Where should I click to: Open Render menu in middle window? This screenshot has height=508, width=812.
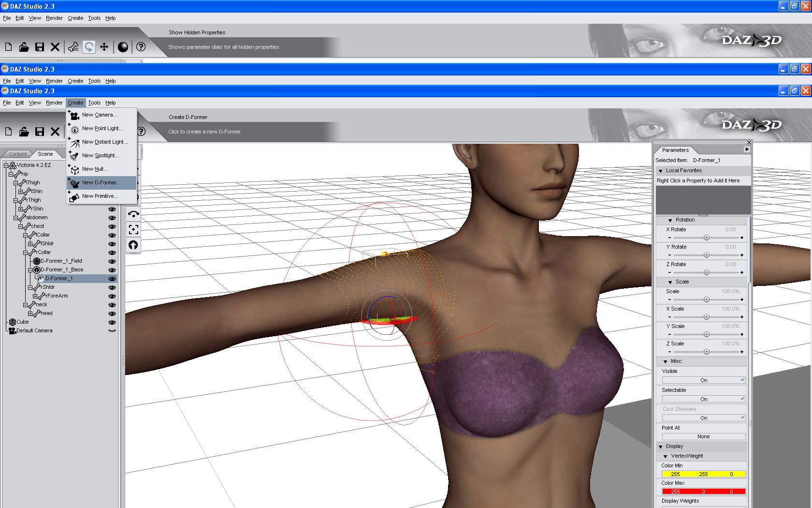(x=54, y=81)
